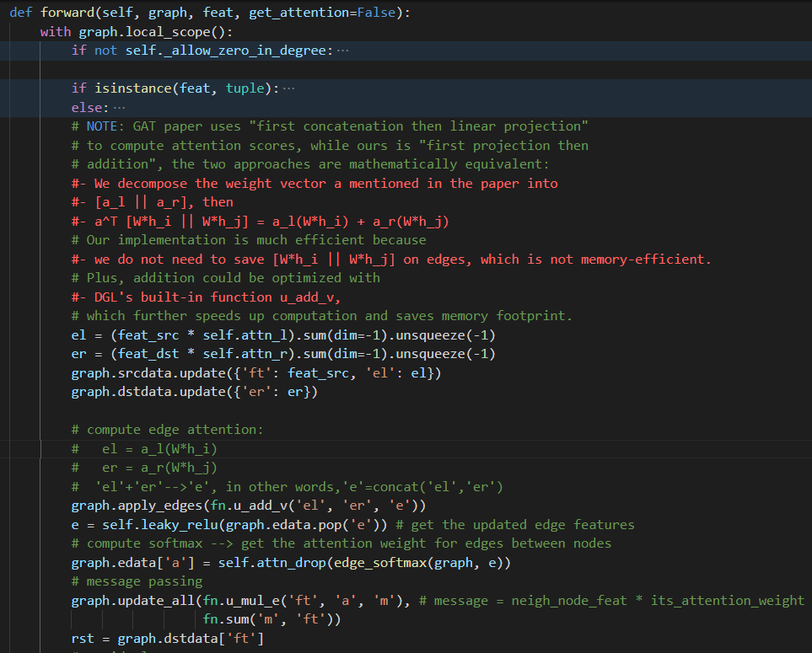The width and height of the screenshot is (812, 653).
Task: Click the 'def forward' function name
Action: [x=67, y=13]
